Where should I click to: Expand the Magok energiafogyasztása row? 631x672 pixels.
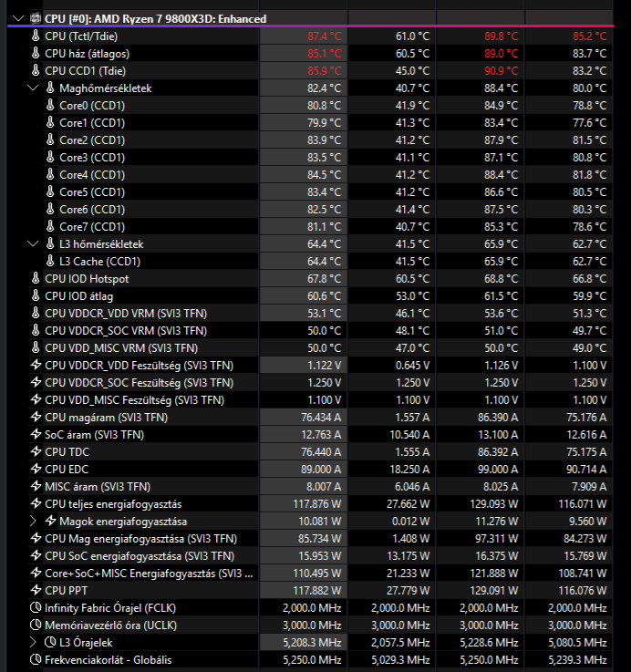pos(33,522)
